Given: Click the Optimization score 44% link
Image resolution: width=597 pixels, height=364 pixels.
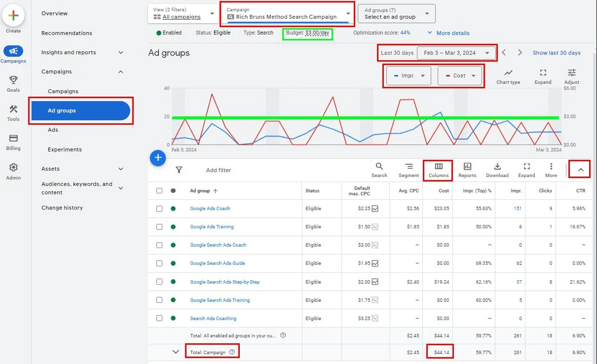Looking at the screenshot, I should click(405, 33).
